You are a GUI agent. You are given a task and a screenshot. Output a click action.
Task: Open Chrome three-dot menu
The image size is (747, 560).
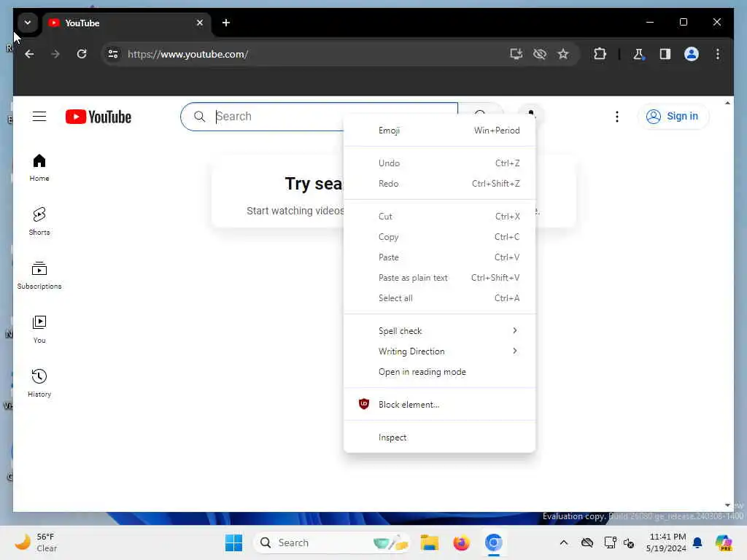(718, 54)
